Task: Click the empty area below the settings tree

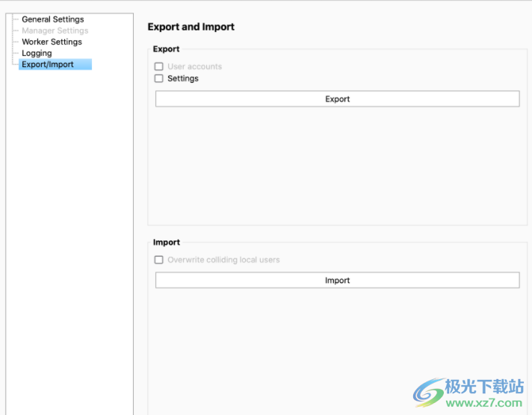Action: pyautogui.click(x=67, y=224)
